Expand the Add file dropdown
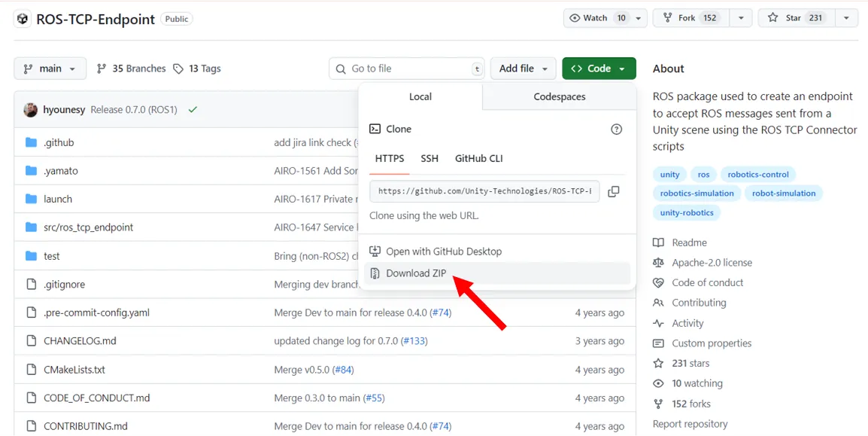 pyautogui.click(x=523, y=69)
